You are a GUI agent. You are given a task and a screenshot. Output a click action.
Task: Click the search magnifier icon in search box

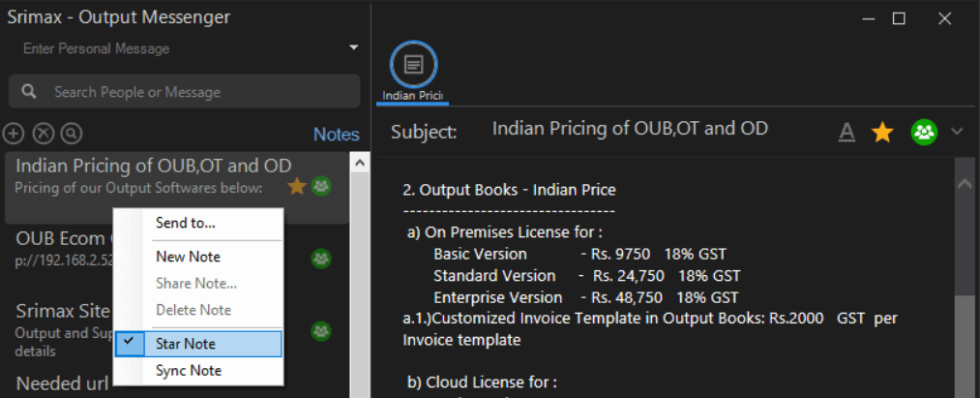point(29,92)
